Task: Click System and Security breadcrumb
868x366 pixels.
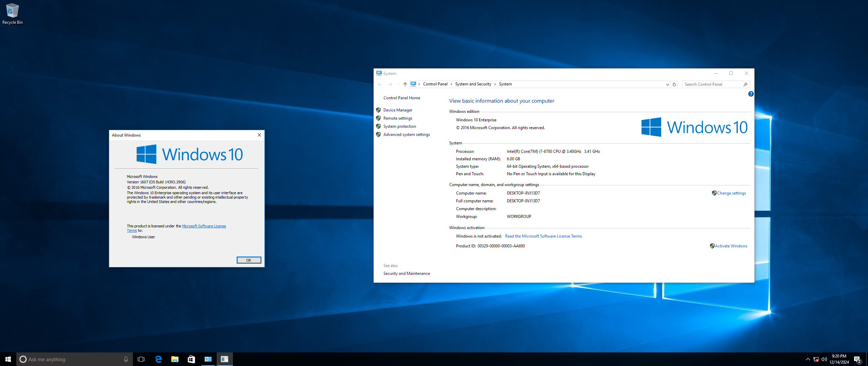Action: pos(473,84)
